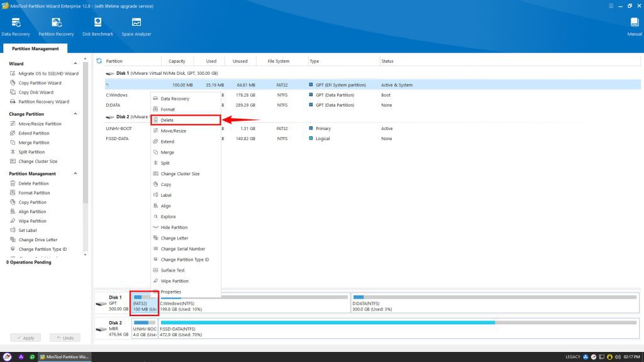Viewport: 644px width, 362px height.
Task: Select Data Recovery in context menu
Action: click(186, 99)
